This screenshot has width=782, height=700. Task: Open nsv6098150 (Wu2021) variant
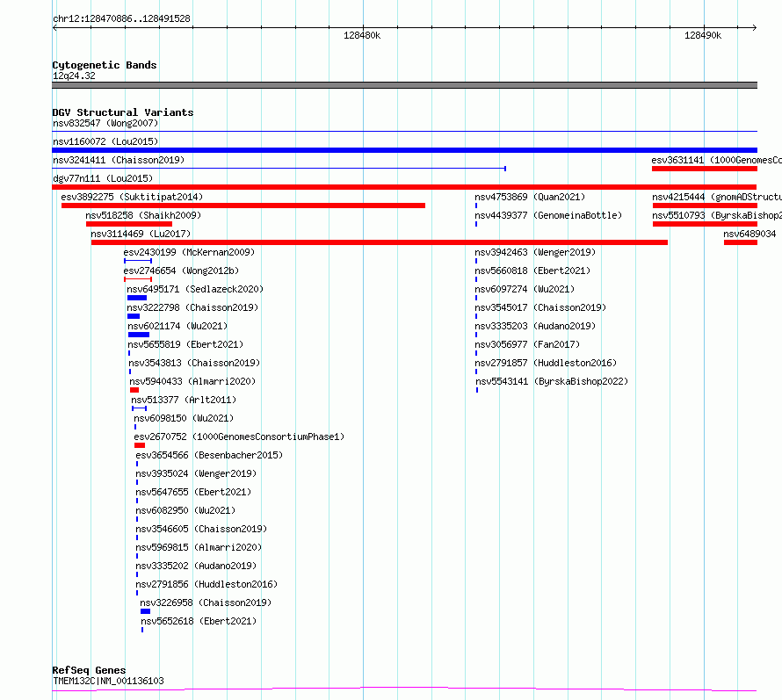coord(184,418)
